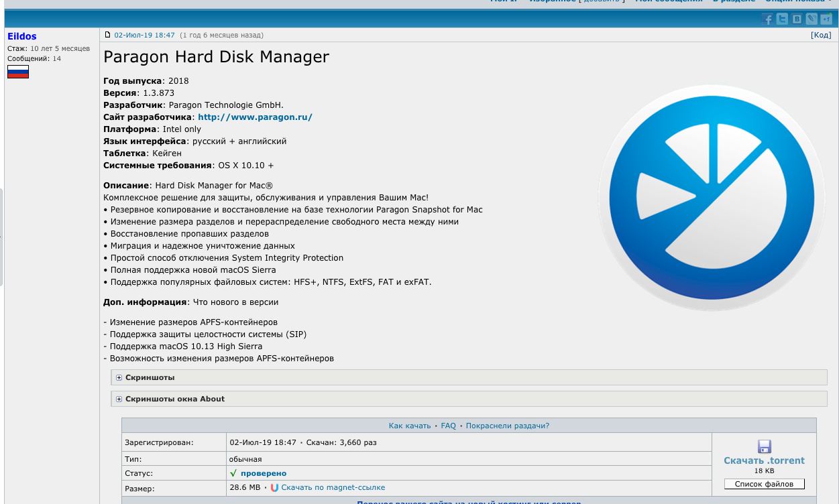This screenshot has width=839, height=504.
Task: Click the Год выпуска: 2018 line
Action: pyautogui.click(x=146, y=80)
